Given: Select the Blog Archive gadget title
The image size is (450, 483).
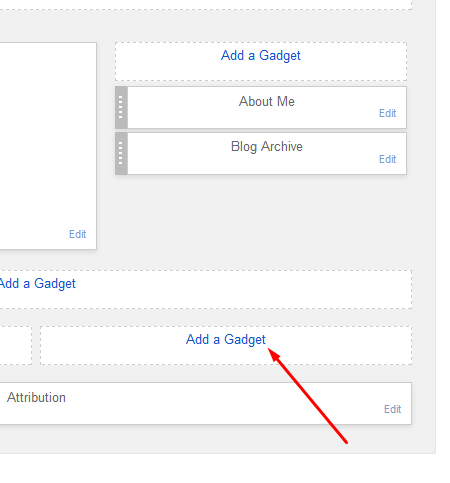Looking at the screenshot, I should point(267,147).
